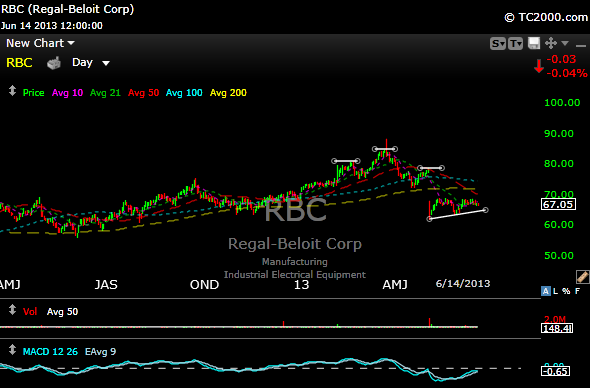The image size is (590, 388).
Task: Select the Avg 21 moving average label
Action: (x=105, y=93)
